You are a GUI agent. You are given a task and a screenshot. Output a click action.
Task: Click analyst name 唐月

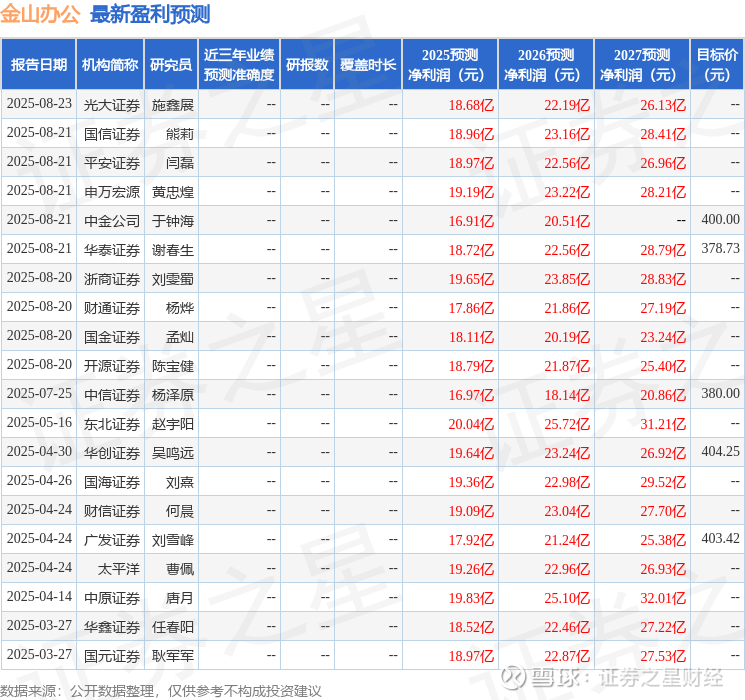[x=180, y=598]
